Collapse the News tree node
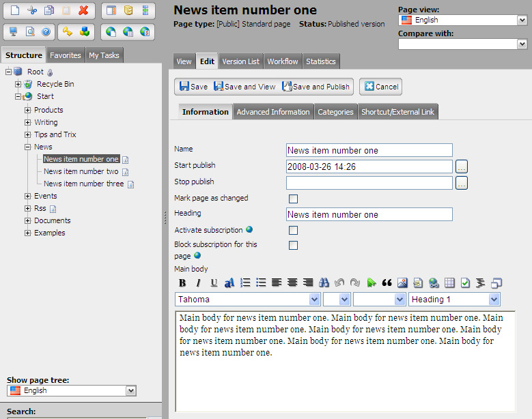Image resolution: width=532 pixels, height=419 pixels. point(28,147)
